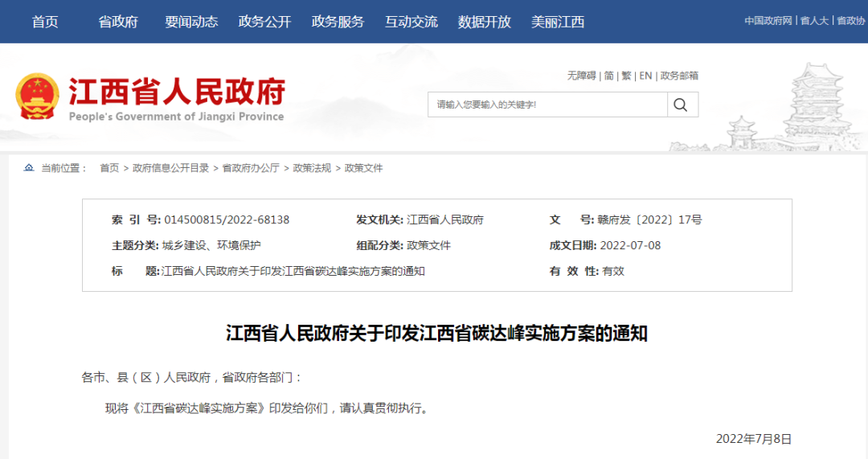Click the home icon beside 当前位置

[29, 168]
